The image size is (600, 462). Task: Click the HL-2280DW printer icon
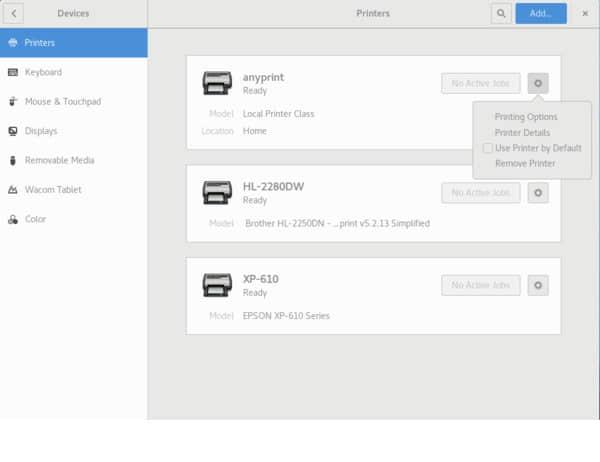(217, 192)
